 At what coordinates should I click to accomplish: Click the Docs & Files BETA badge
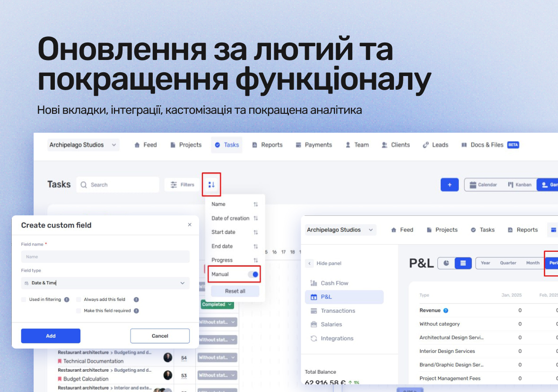(x=513, y=145)
